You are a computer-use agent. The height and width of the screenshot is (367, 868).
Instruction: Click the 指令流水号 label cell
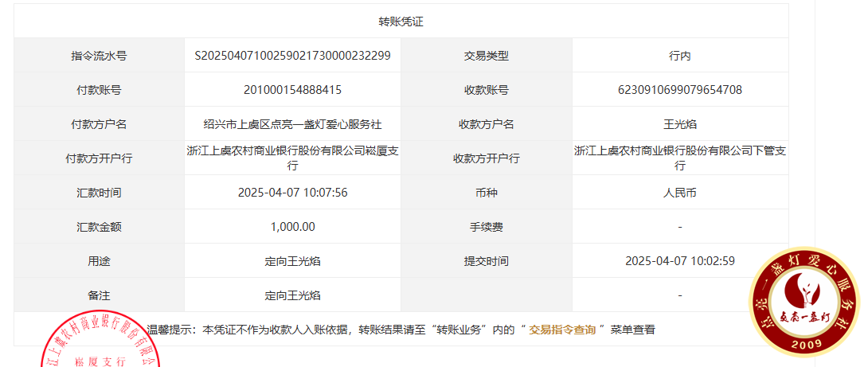[x=99, y=56]
